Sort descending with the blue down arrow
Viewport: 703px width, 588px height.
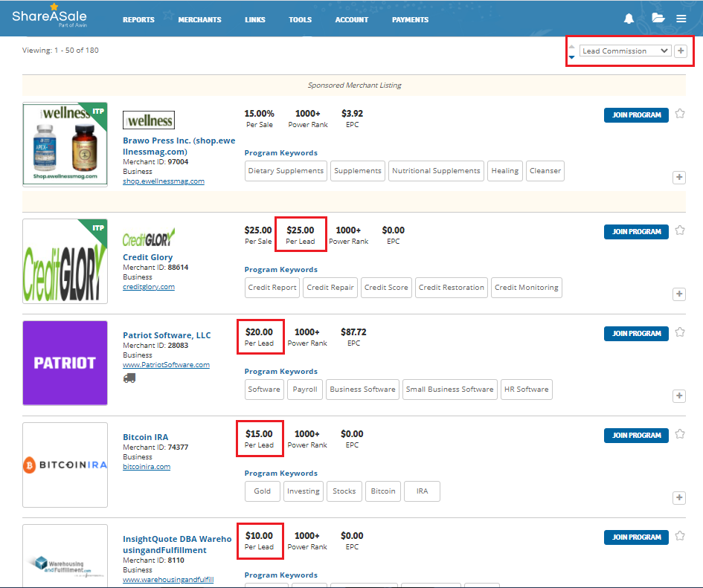pyautogui.click(x=571, y=57)
